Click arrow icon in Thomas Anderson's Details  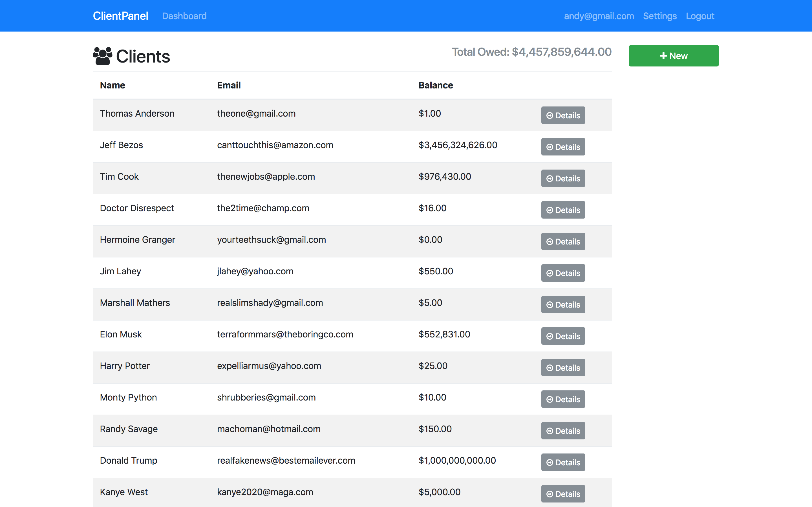click(x=550, y=116)
